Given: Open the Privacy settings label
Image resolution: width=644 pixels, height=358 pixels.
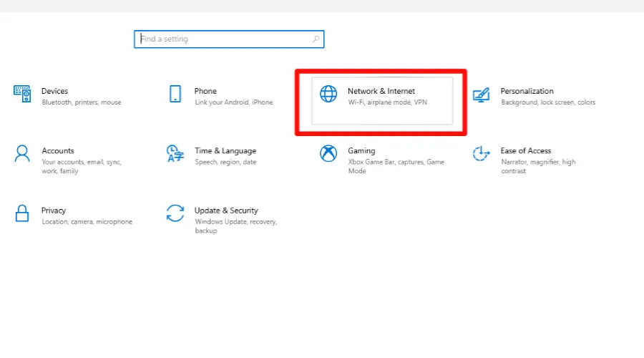Looking at the screenshot, I should point(54,211).
